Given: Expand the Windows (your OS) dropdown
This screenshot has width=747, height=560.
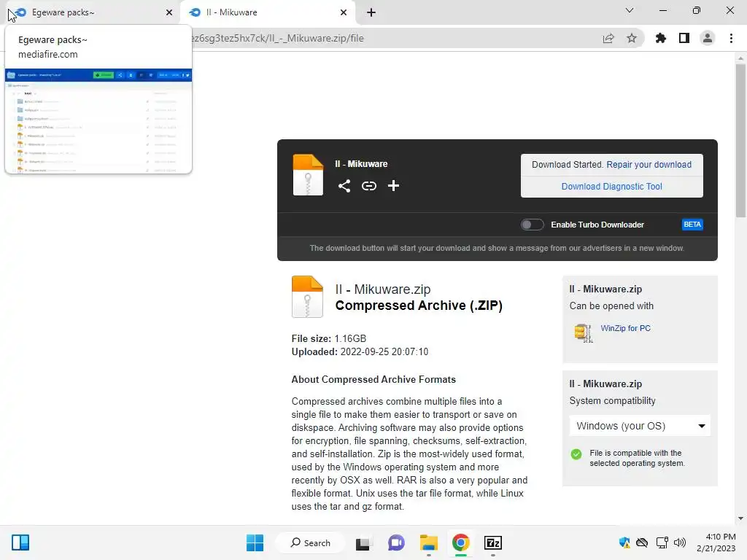Looking at the screenshot, I should [x=640, y=426].
